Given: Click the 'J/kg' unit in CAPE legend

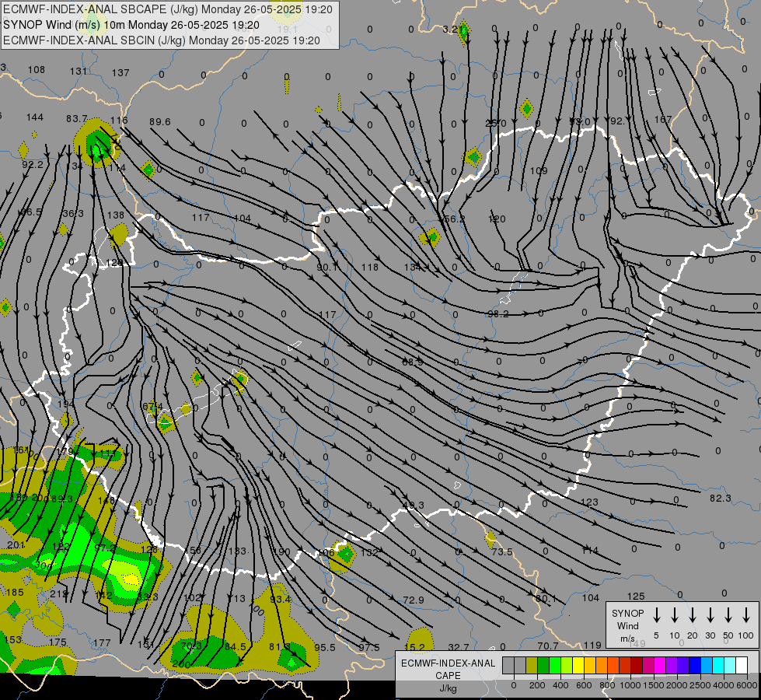Looking at the screenshot, I should [448, 688].
